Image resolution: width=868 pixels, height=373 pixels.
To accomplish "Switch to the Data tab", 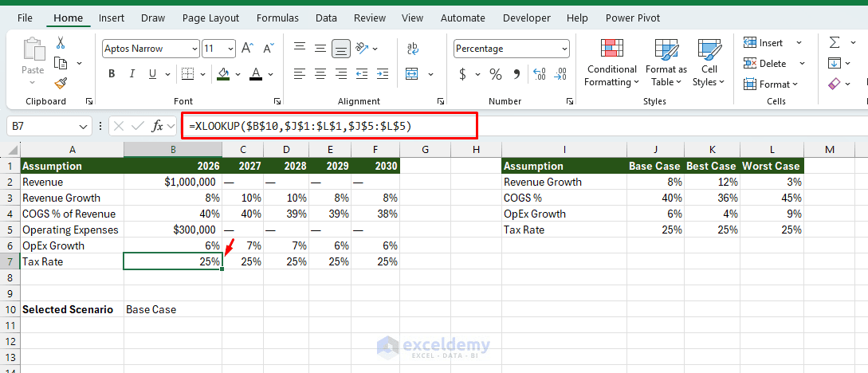I will (x=326, y=18).
